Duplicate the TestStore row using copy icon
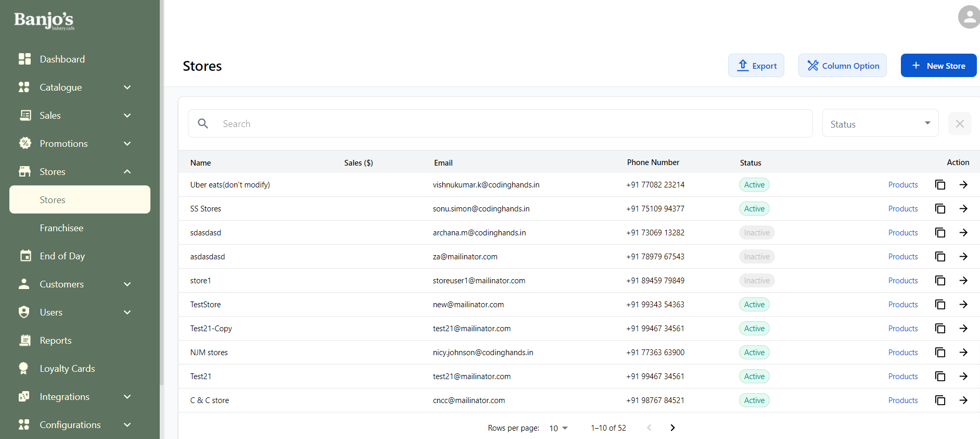This screenshot has height=439, width=980. 940,305
